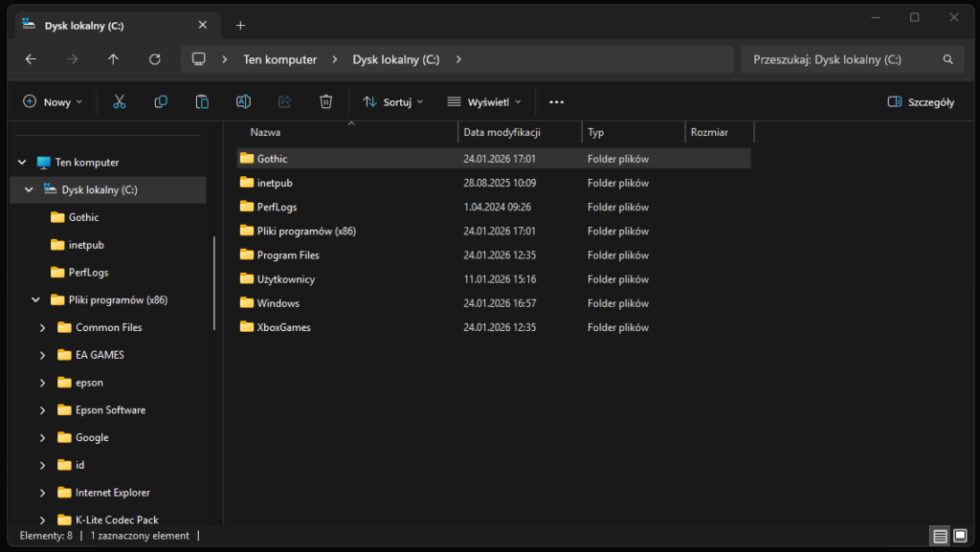
Task: Open the Nowy dropdown menu
Action: (x=53, y=101)
